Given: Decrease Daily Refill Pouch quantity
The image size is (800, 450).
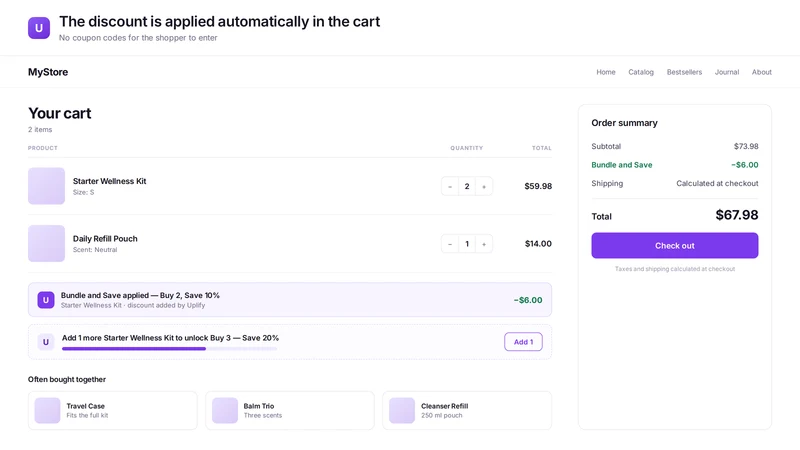Looking at the screenshot, I should (449, 244).
